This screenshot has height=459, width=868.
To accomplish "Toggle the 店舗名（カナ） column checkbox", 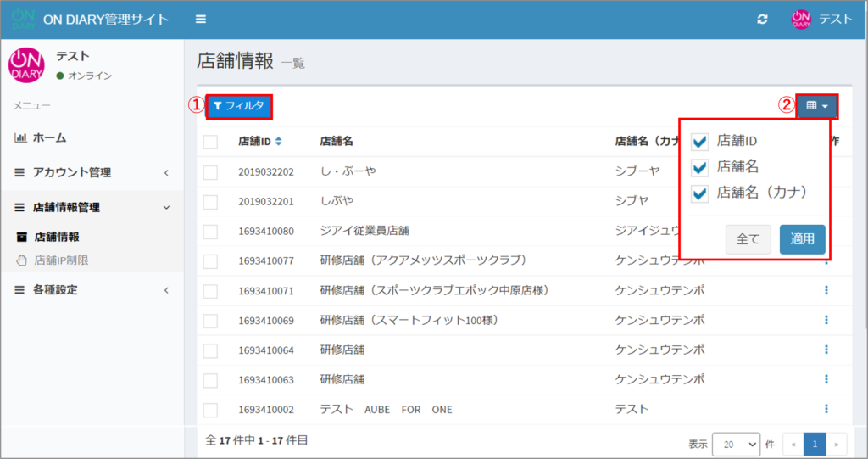I will [x=700, y=193].
